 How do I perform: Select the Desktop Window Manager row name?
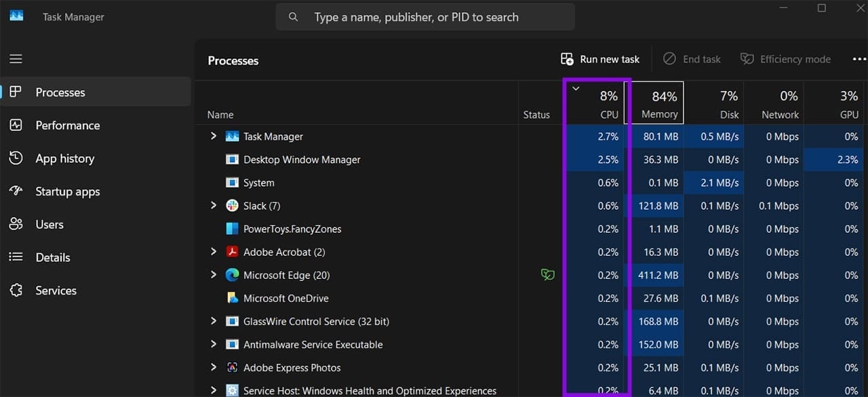pos(302,159)
